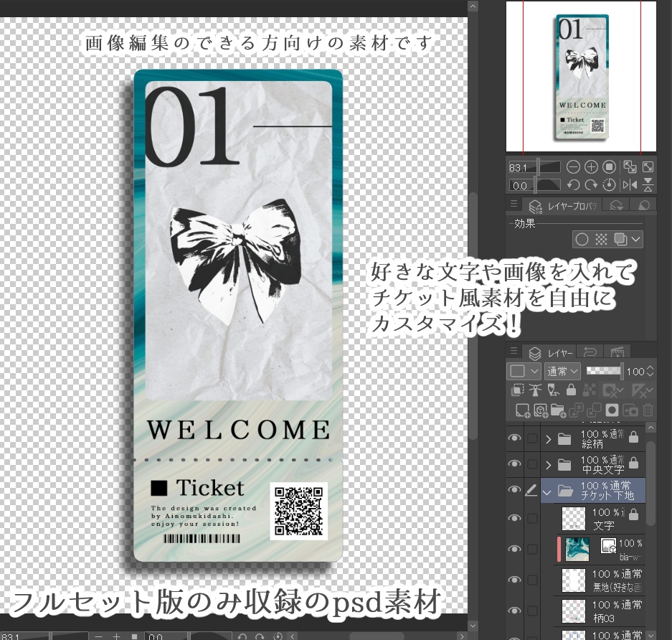
Task: Open the effect options dropdown arrow
Action: pos(636,239)
